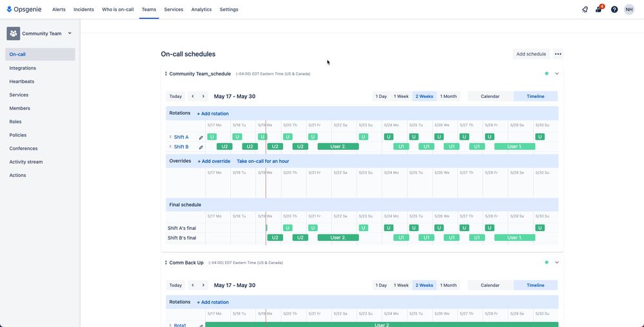Switch Comm Back Up to Calendar view
Viewport: 644px width, 327px height.
click(x=490, y=285)
